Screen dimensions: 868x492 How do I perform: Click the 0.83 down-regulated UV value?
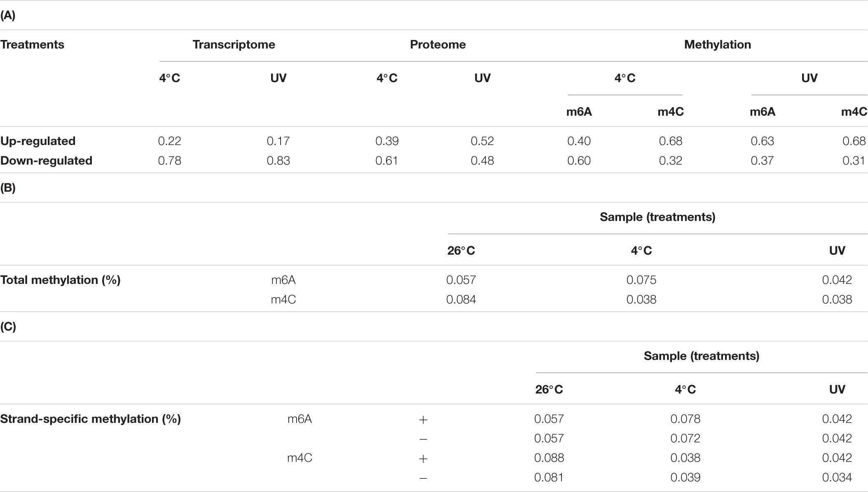coord(278,160)
